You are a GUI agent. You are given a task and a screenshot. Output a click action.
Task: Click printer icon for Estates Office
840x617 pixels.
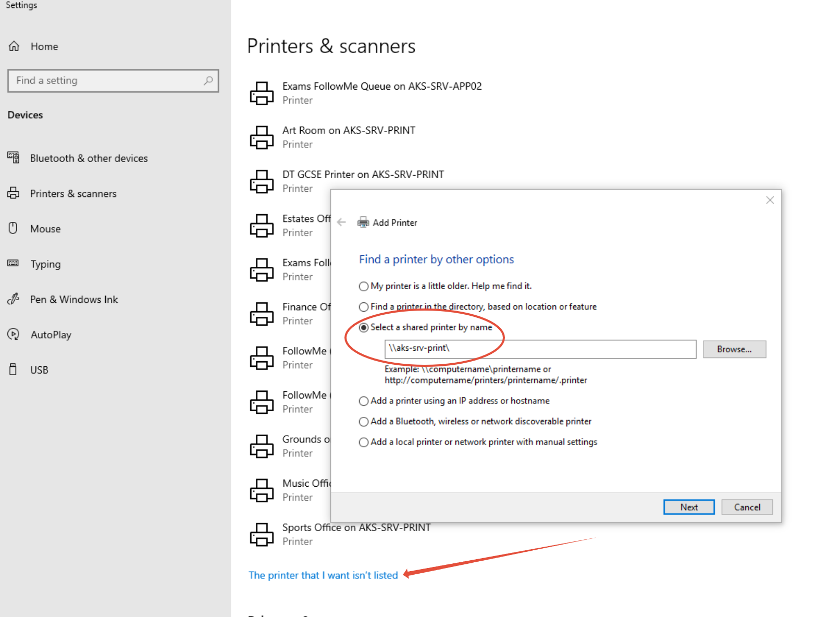tap(262, 226)
